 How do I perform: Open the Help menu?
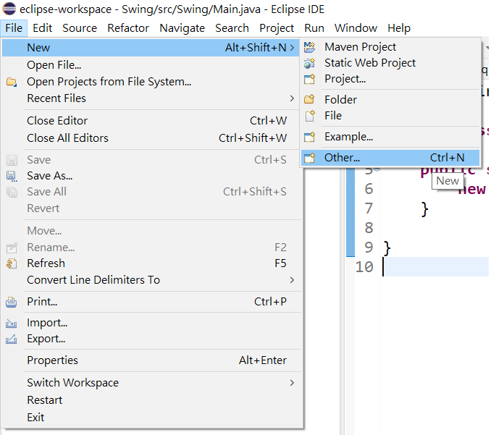coord(399,28)
